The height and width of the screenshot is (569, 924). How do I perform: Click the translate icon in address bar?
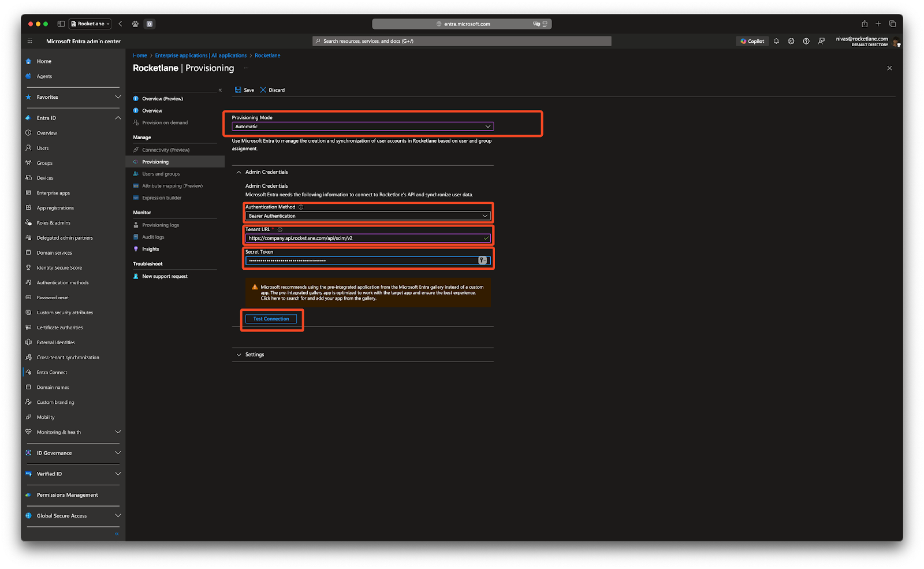pos(536,24)
